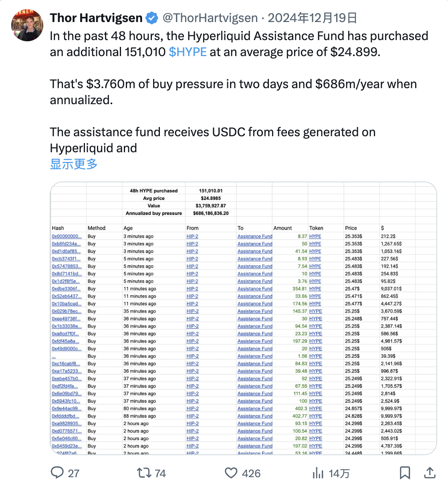Click the 0xdbe3306f... hash link
448x488 pixels.
[66, 289]
